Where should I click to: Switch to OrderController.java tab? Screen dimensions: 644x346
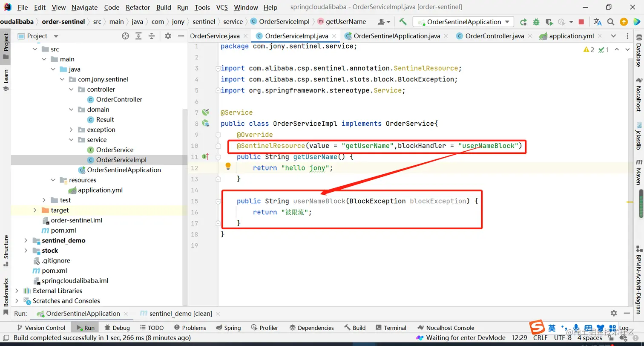(494, 36)
